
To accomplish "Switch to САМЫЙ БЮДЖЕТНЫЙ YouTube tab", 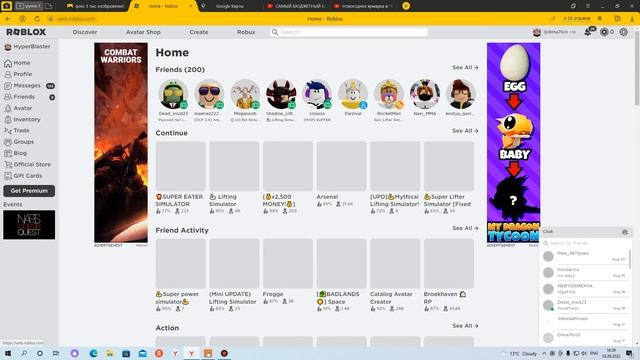I will click(296, 6).
